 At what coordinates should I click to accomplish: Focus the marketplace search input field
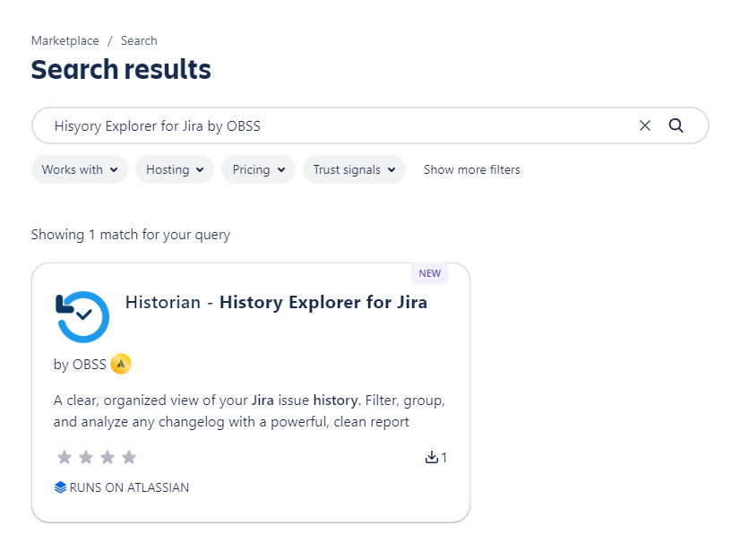tap(331, 125)
